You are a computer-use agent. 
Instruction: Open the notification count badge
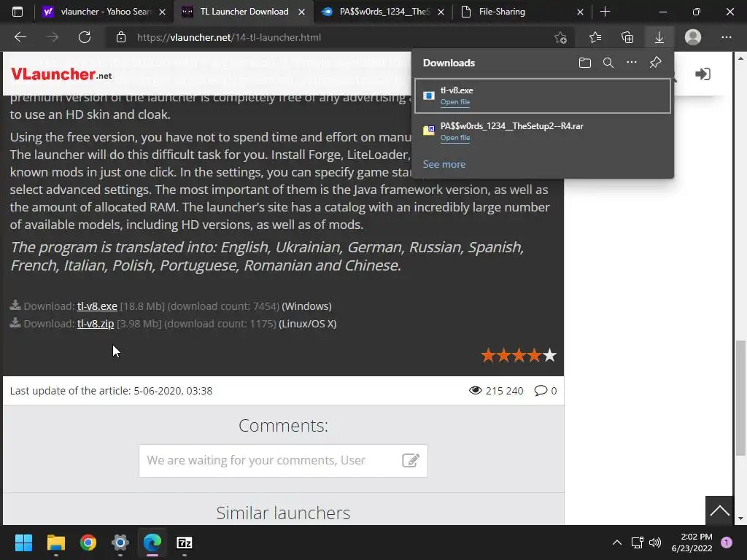727,542
